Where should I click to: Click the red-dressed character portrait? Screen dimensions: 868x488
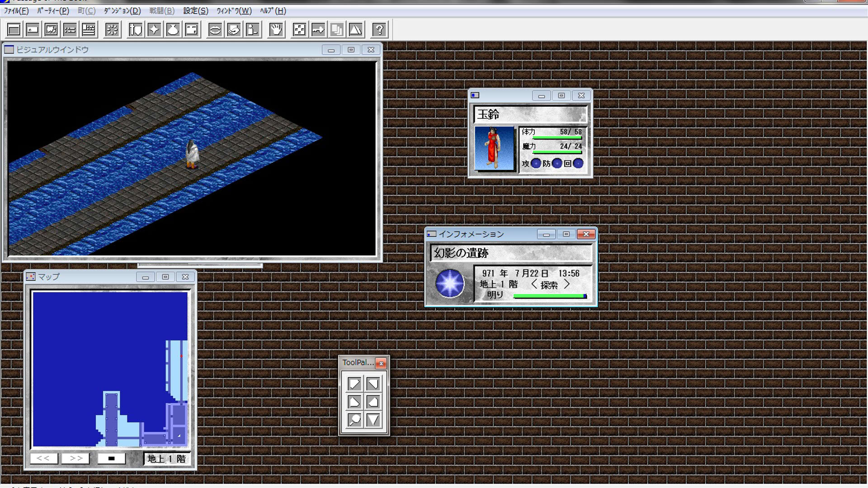pos(494,148)
